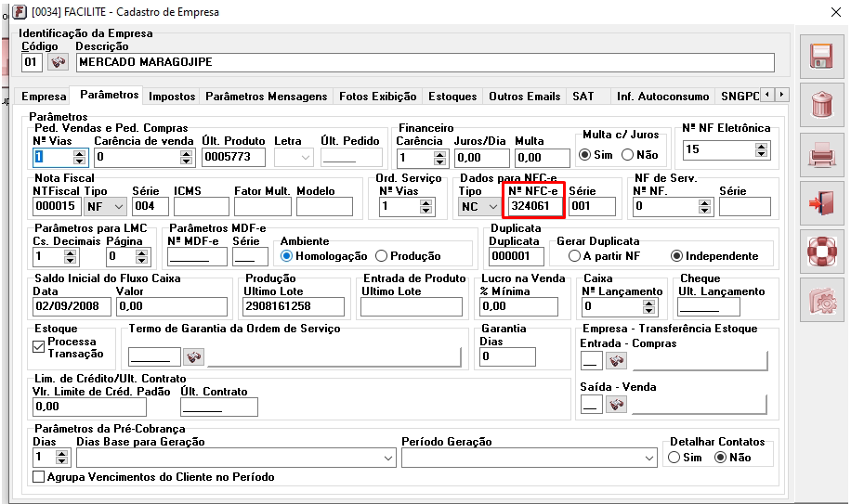Screen dimensions: 851x504
Task: Select Não for Detalhar Contatos
Action: [721, 458]
